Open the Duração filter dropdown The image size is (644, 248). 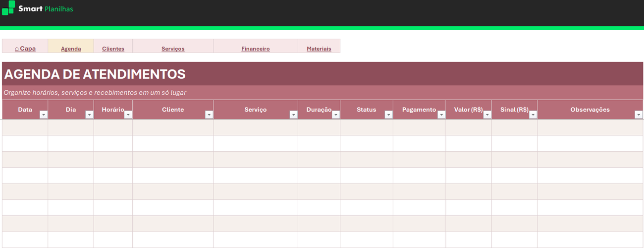[x=336, y=115]
